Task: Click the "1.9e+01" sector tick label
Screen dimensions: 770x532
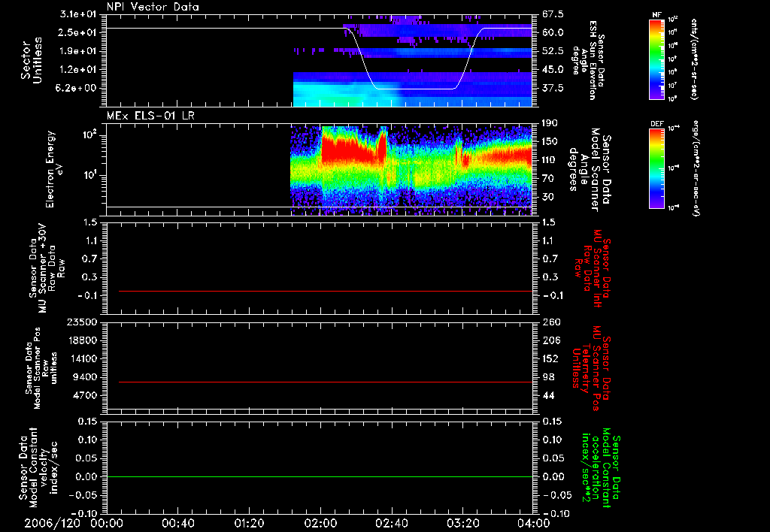Action: coord(78,51)
